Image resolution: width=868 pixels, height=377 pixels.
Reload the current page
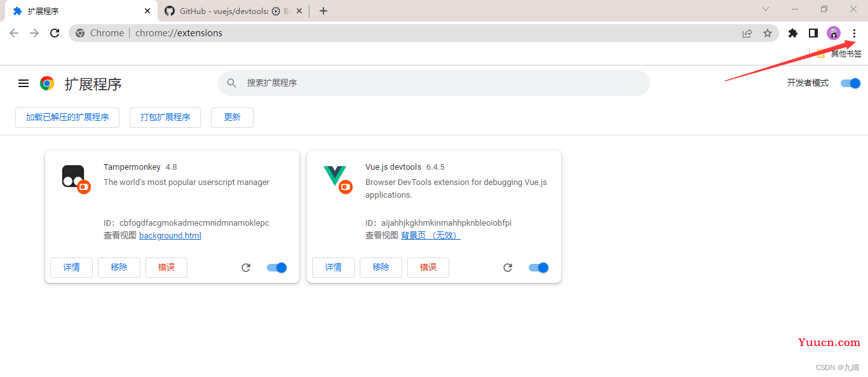tap(55, 33)
